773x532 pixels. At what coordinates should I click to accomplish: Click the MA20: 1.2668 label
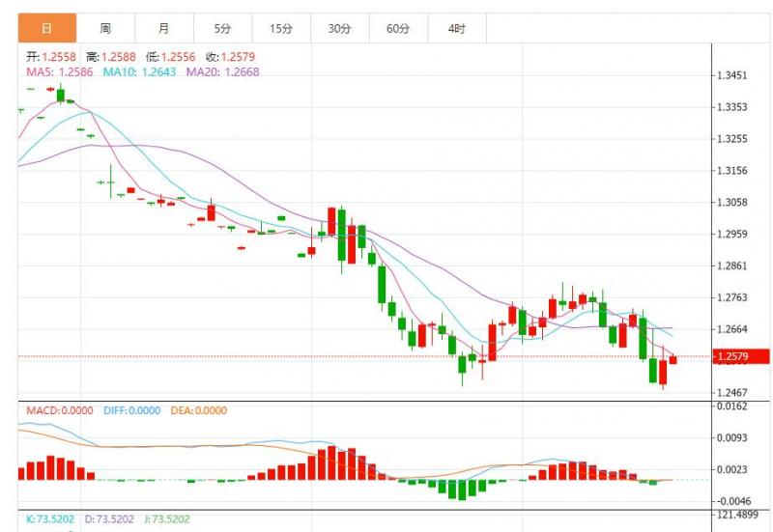(223, 71)
